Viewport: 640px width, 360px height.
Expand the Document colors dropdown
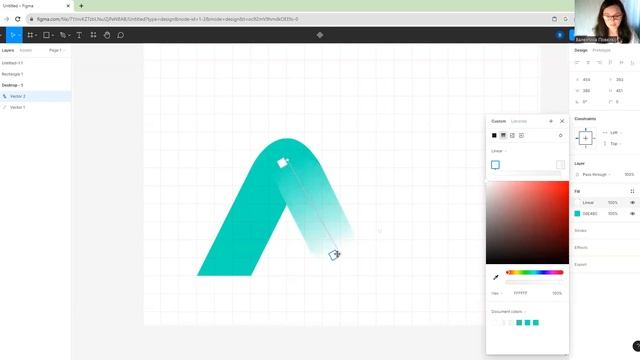coord(508,311)
